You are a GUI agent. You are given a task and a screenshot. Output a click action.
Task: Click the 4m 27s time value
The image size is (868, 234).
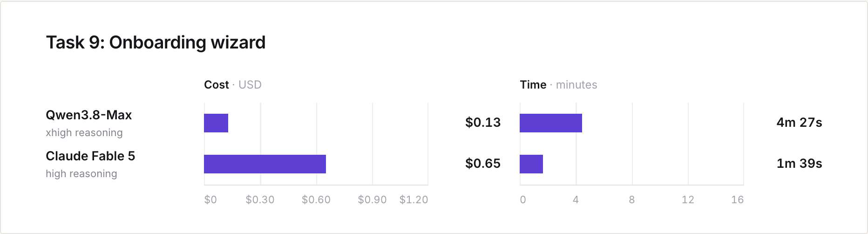point(799,123)
